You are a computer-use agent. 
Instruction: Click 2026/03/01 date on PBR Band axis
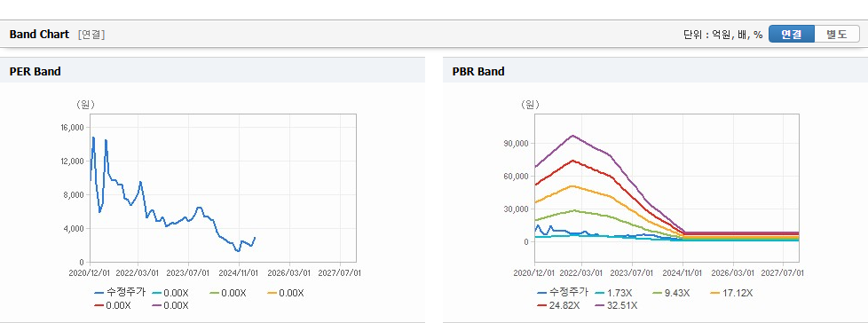coord(732,273)
